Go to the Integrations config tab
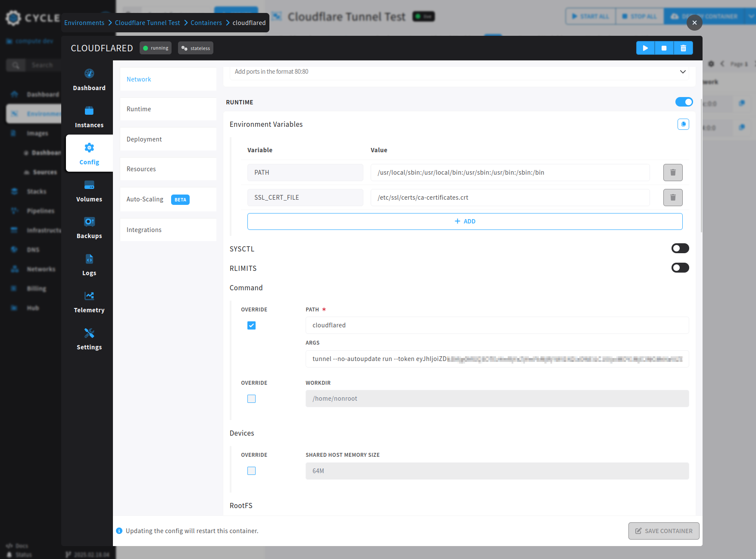756x559 pixels. tap(168, 230)
